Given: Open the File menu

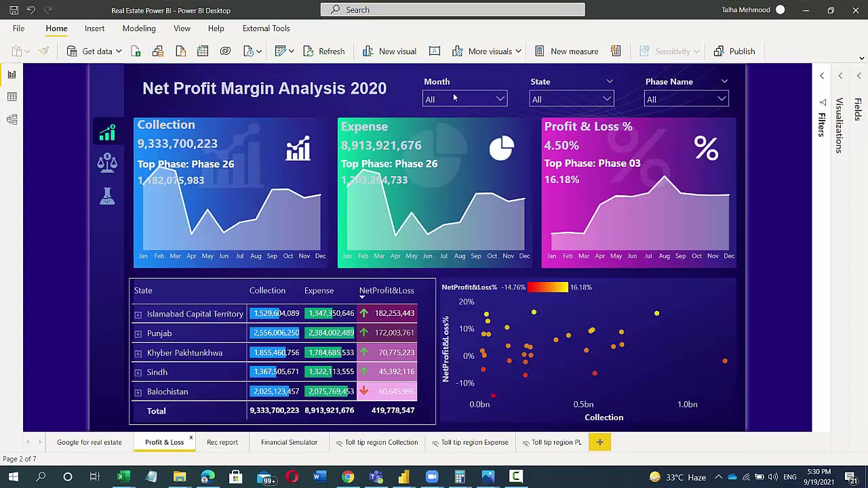Looking at the screenshot, I should pyautogui.click(x=18, y=28).
